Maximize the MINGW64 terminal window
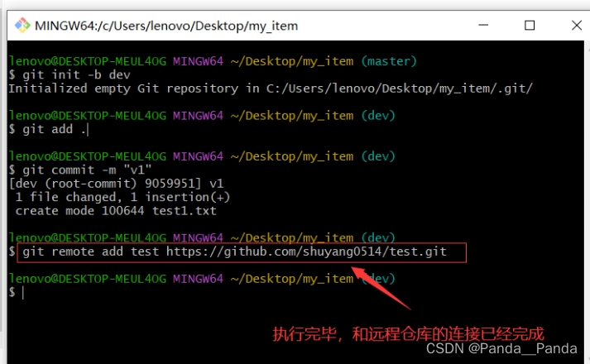 pos(530,25)
